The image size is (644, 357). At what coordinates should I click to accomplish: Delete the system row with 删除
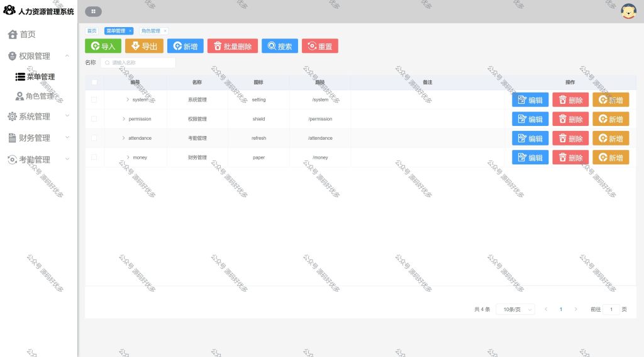pyautogui.click(x=570, y=100)
